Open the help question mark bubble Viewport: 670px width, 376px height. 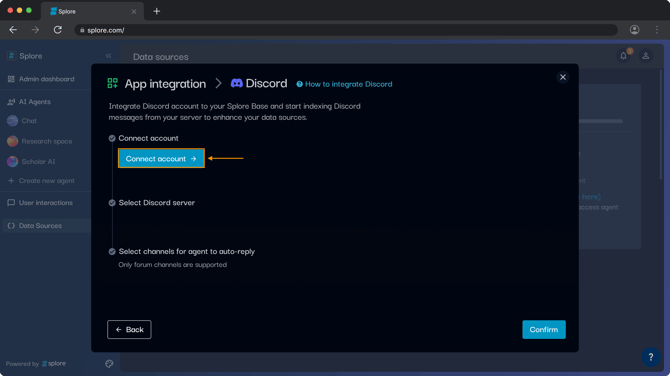pyautogui.click(x=650, y=357)
